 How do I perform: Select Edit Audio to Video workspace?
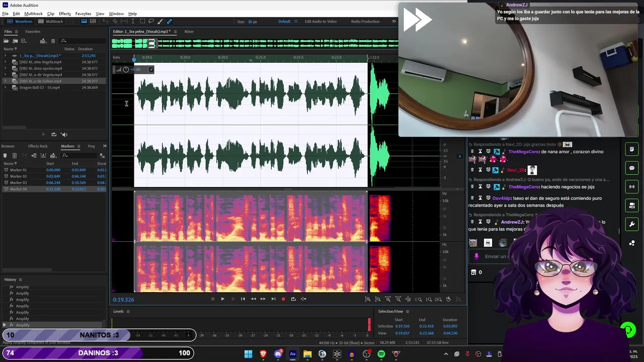pyautogui.click(x=320, y=21)
